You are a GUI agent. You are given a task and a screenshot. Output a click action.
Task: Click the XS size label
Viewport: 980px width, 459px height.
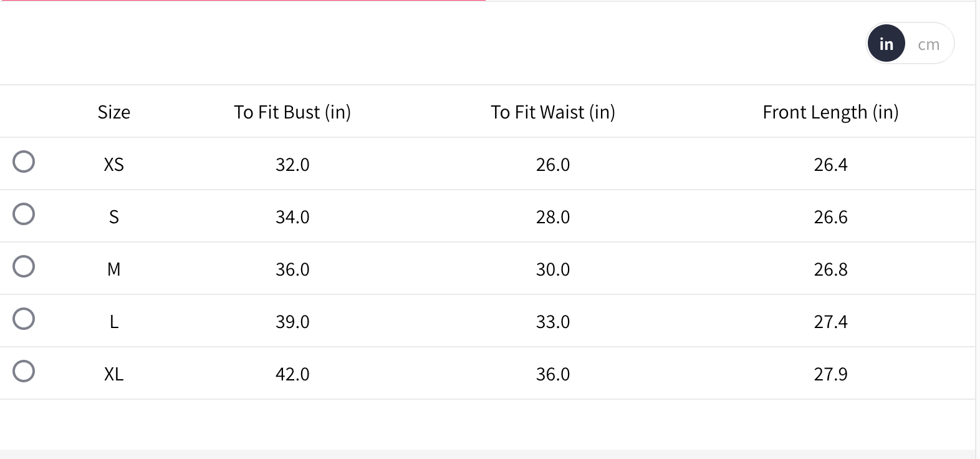(x=114, y=165)
